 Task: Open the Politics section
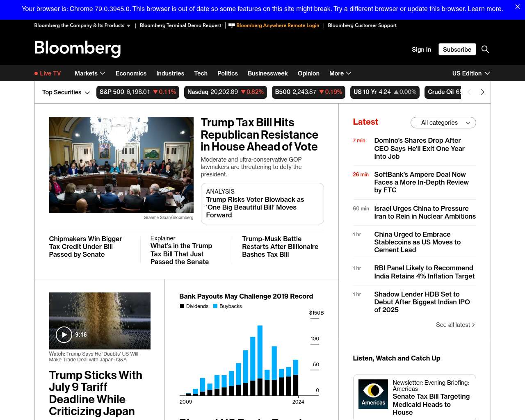pos(228,73)
